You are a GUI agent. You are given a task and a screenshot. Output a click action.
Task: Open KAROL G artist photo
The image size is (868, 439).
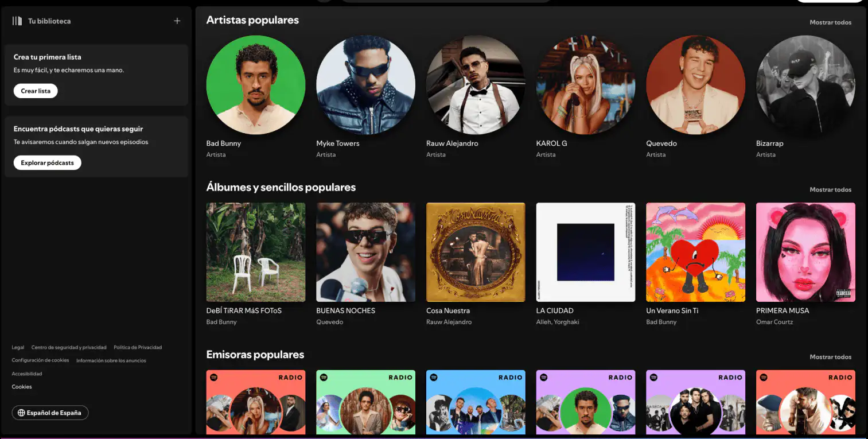[586, 85]
